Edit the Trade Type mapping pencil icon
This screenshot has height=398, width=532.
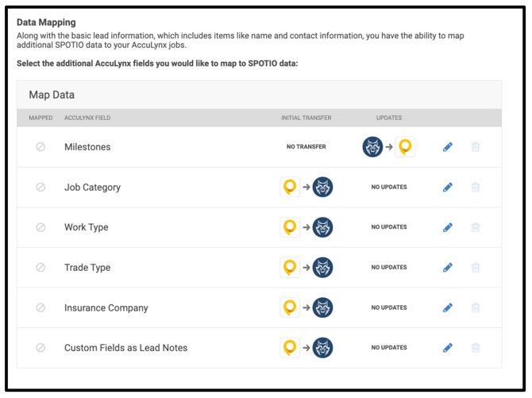(448, 268)
